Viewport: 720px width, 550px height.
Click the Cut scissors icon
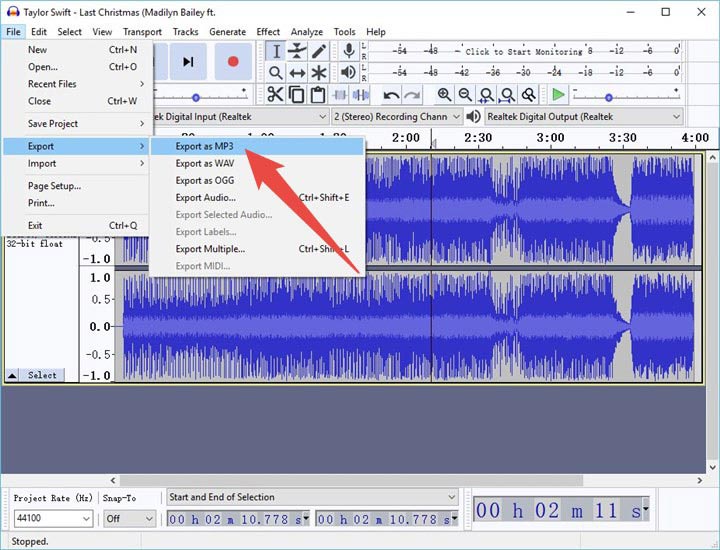pyautogui.click(x=276, y=95)
